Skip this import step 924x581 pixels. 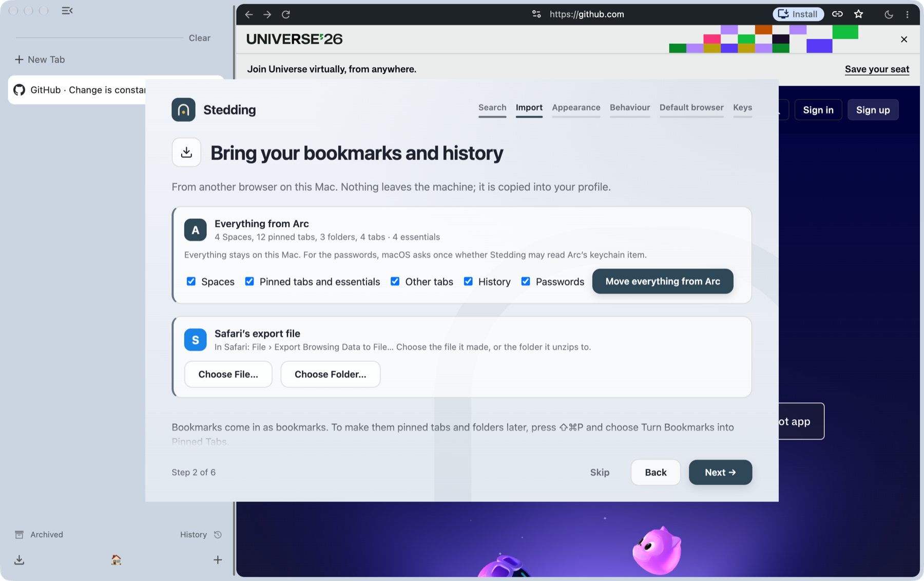coord(600,473)
